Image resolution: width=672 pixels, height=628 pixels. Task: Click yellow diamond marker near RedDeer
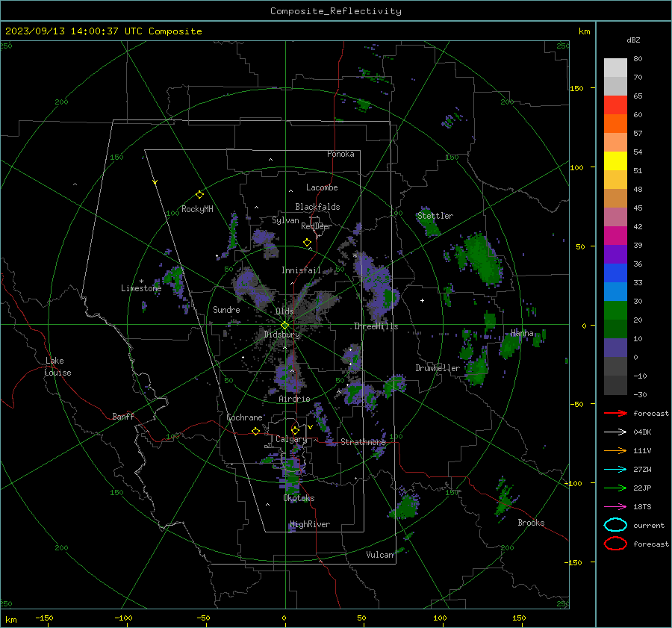pos(307,243)
